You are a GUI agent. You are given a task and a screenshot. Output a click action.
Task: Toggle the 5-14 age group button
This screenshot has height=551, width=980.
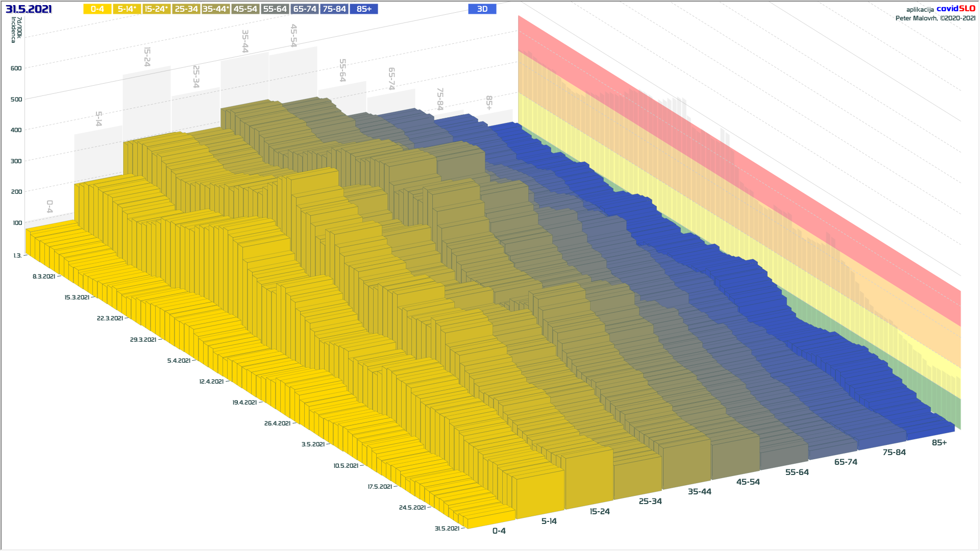click(127, 9)
